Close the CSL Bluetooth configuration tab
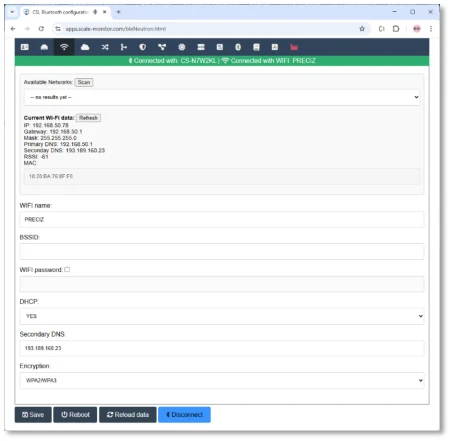Viewport: 451px width, 441px height. point(105,12)
